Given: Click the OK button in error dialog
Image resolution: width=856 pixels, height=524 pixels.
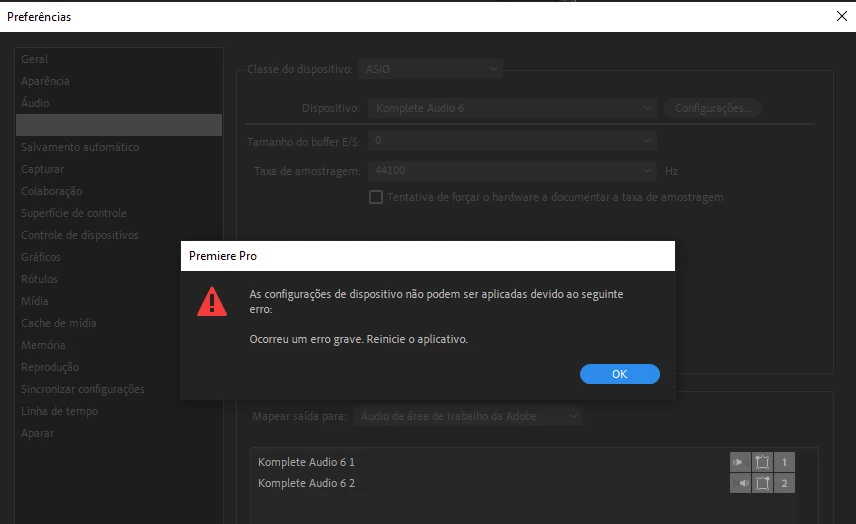Looking at the screenshot, I should pos(620,374).
